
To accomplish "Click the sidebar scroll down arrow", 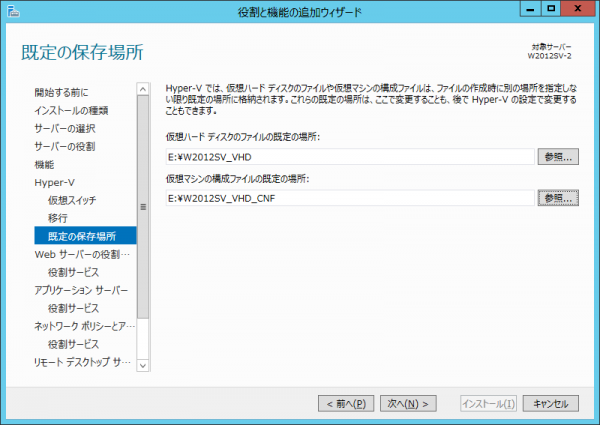I will pyautogui.click(x=143, y=365).
